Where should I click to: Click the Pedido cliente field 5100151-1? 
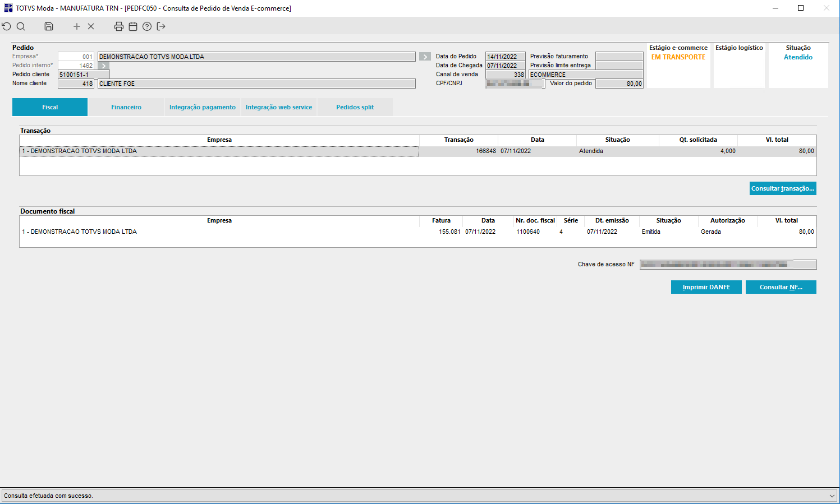[84, 75]
